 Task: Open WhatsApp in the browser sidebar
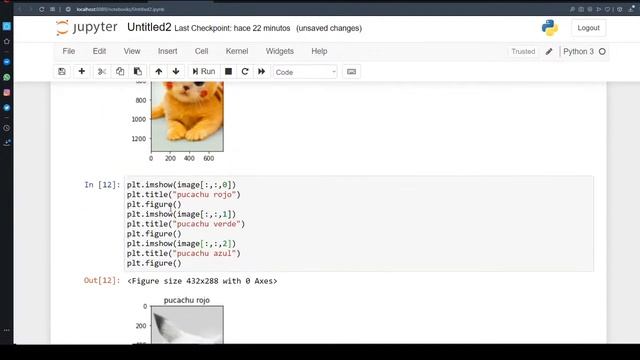click(x=7, y=77)
